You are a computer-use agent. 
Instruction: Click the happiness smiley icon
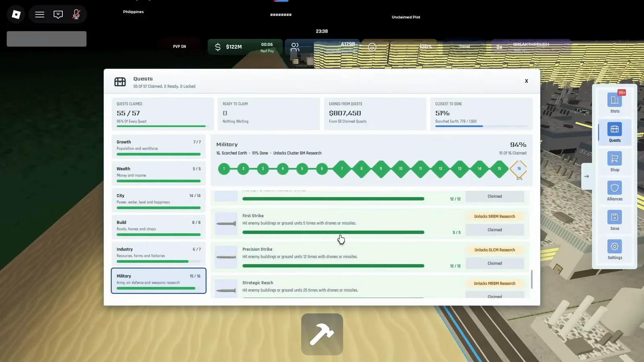click(372, 47)
